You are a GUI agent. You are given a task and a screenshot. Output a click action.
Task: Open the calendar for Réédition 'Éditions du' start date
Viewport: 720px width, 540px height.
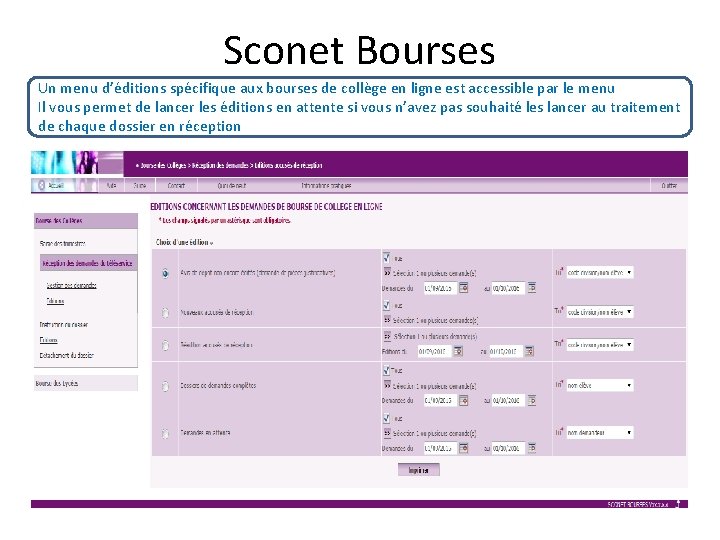458,351
